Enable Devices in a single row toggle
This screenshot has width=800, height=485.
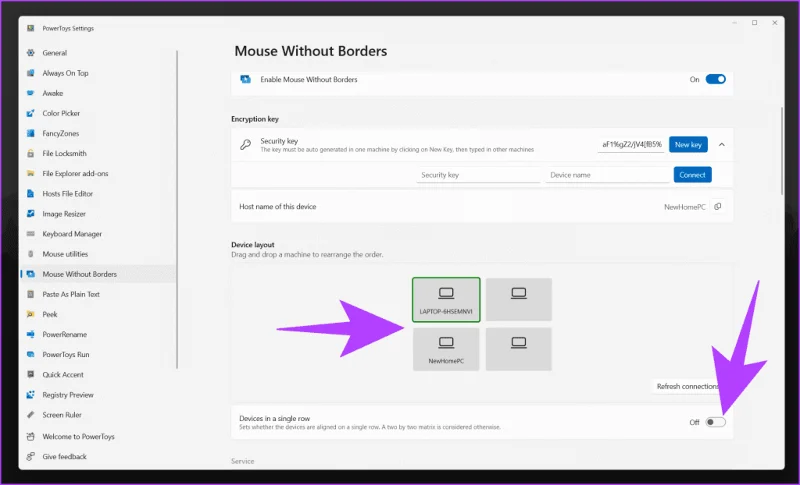pyautogui.click(x=715, y=422)
